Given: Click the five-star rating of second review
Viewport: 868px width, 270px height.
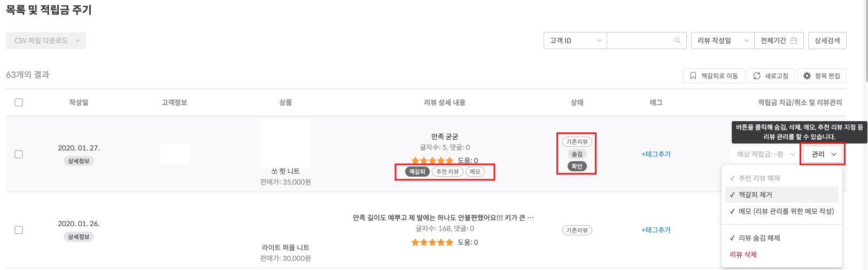Looking at the screenshot, I should (432, 242).
